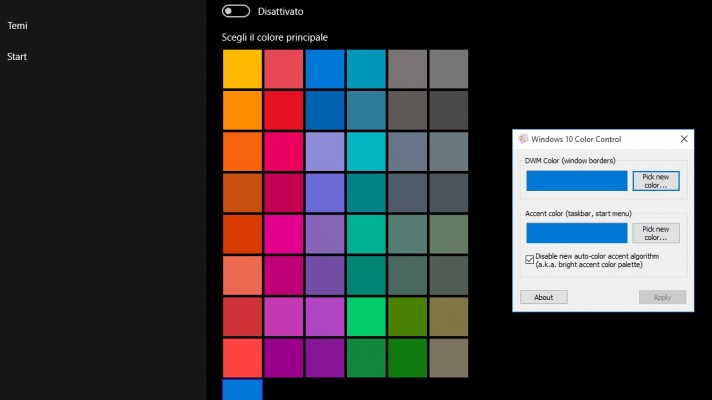The width and height of the screenshot is (712, 400).
Task: Click the Accent color blue preview bar
Action: [576, 233]
